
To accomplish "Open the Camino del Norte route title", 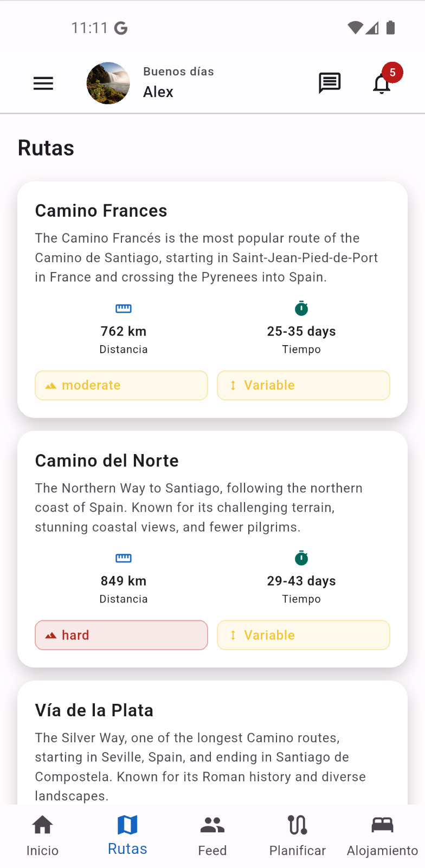I will (107, 461).
